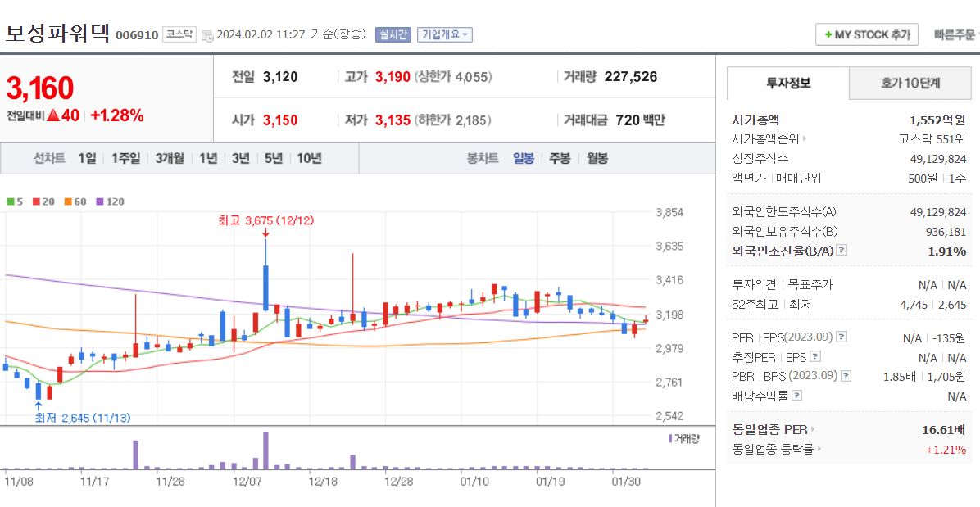Switch to the 투자정보 tab
This screenshot has width=980, height=507.
click(x=787, y=83)
